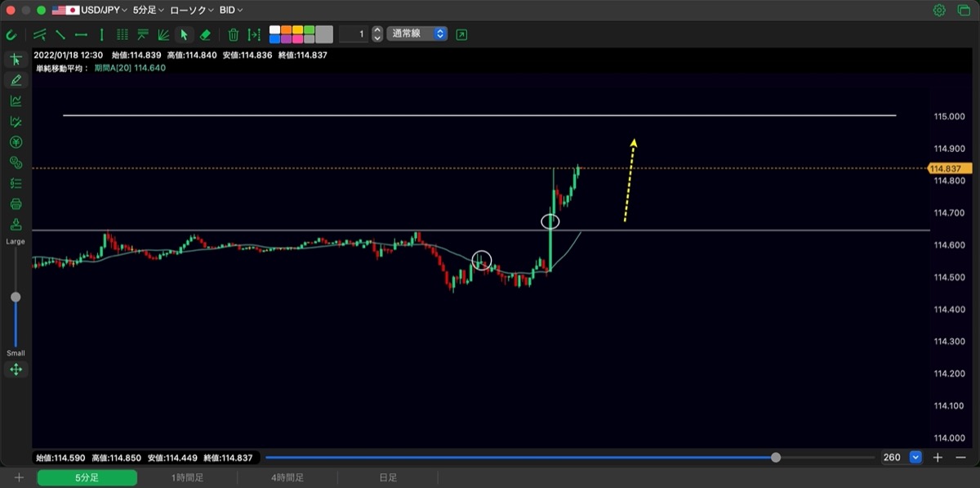
Task: Click the plus zoom-in button at bottom right
Action: tap(938, 458)
